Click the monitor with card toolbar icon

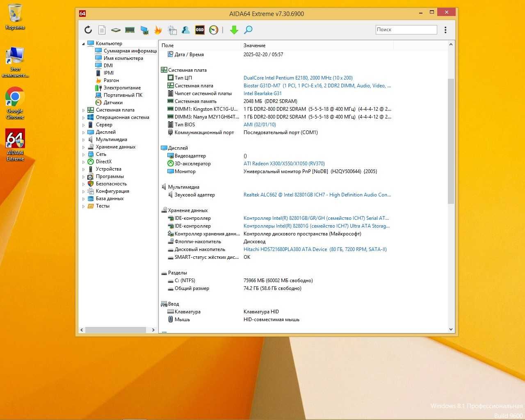tap(144, 30)
